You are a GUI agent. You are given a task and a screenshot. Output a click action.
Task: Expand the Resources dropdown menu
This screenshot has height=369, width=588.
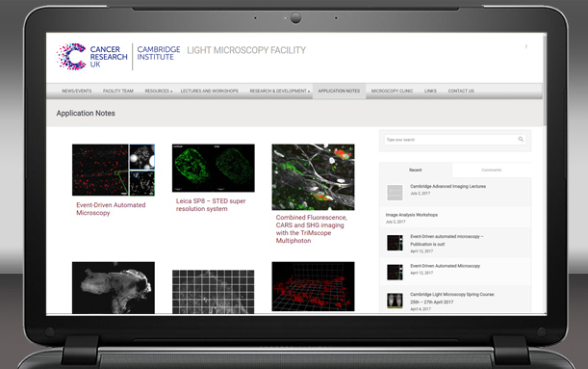tap(158, 91)
